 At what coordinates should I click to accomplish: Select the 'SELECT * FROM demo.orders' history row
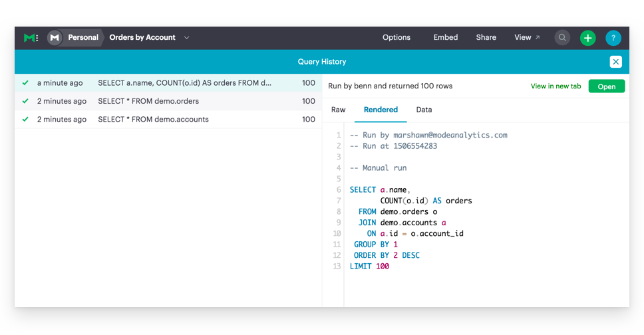tap(168, 101)
